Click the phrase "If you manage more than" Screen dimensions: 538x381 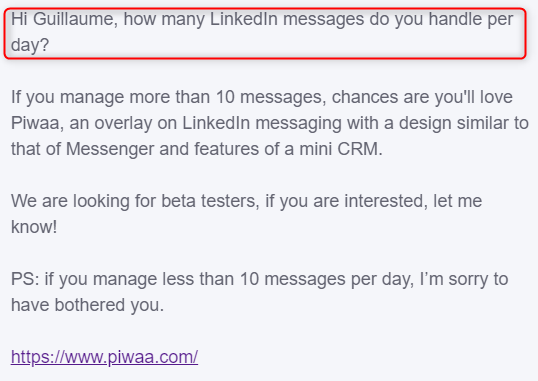[110, 97]
